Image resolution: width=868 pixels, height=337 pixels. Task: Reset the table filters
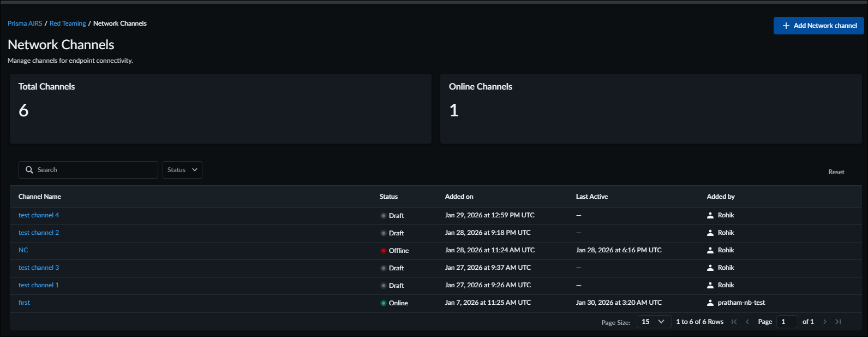(836, 172)
